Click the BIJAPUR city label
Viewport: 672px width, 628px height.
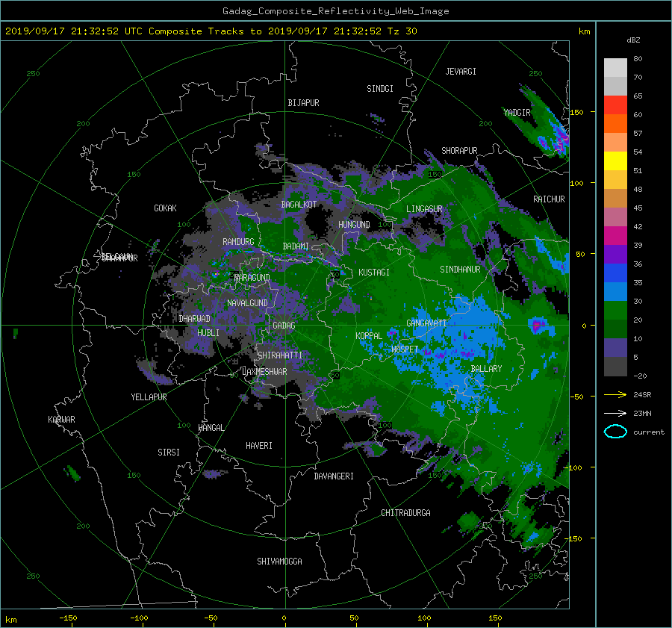(x=303, y=103)
